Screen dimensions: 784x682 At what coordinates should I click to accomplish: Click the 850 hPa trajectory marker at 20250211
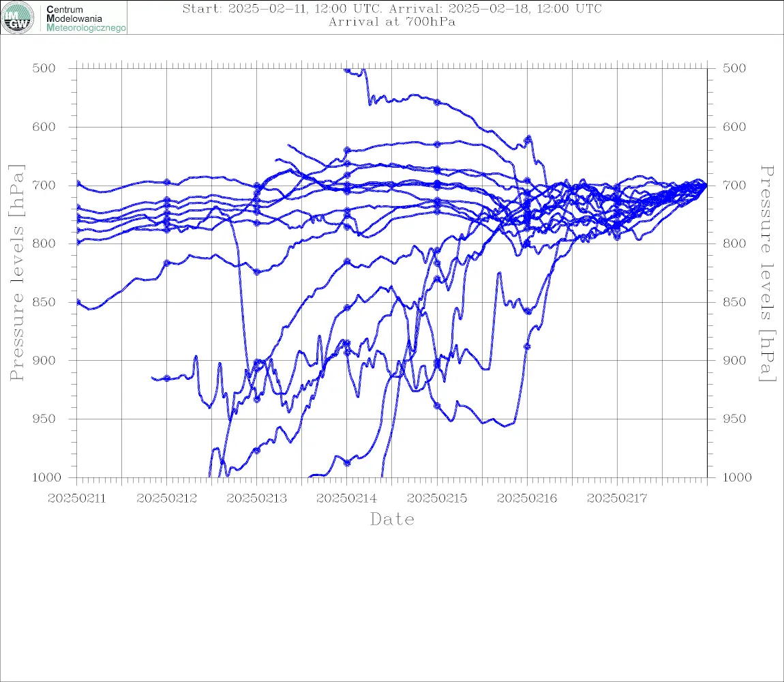[x=78, y=301]
